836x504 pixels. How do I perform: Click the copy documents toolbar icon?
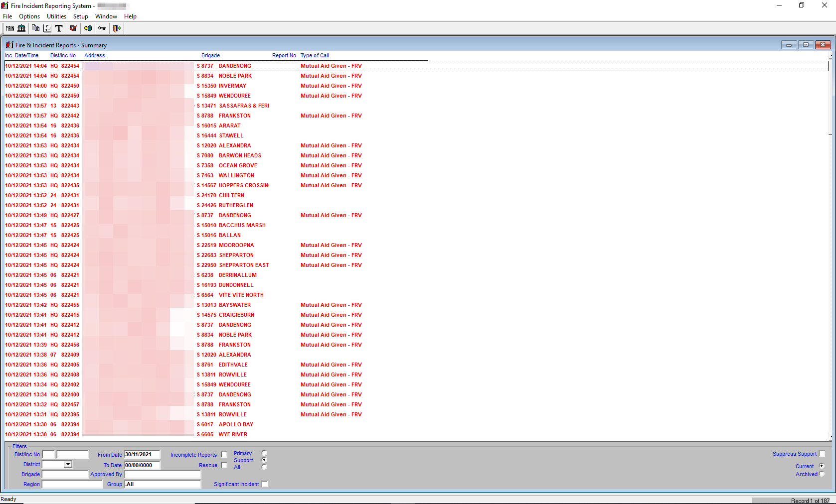click(35, 28)
